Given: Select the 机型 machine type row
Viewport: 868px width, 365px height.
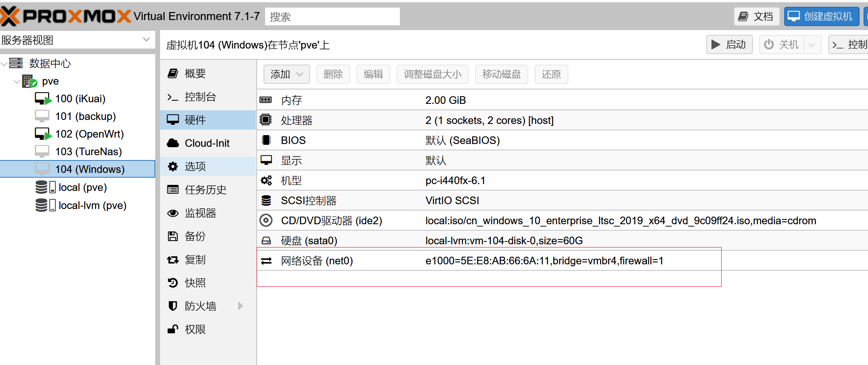Looking at the screenshot, I should click(562, 180).
